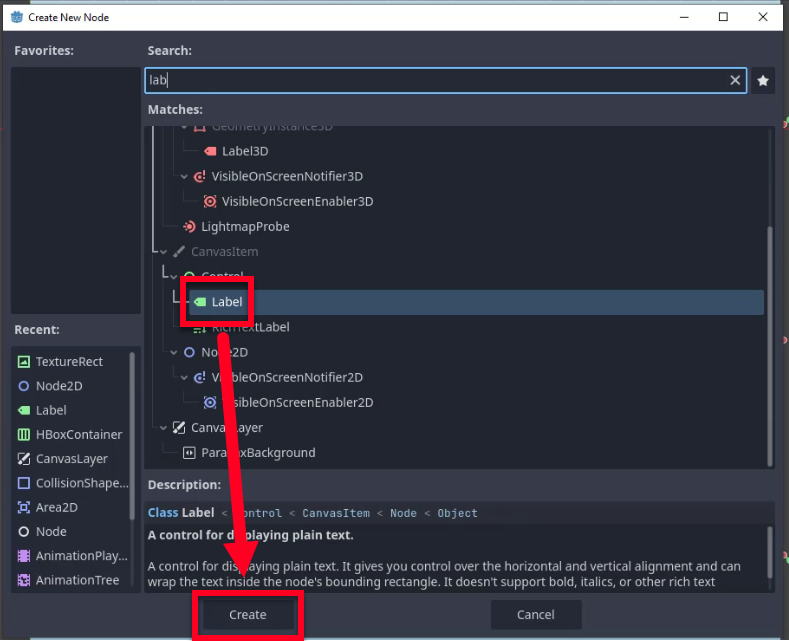Viewport: 789px width, 641px height.
Task: Clear the search field text
Action: pyautogui.click(x=735, y=80)
